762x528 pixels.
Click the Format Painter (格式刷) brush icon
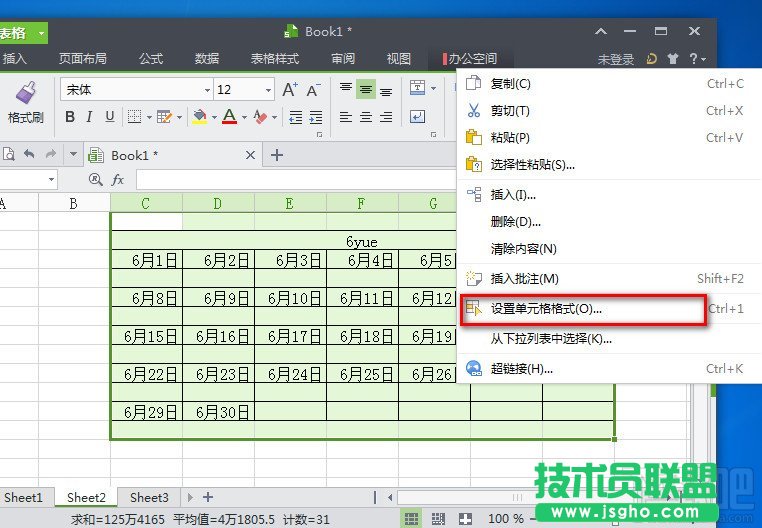click(26, 92)
